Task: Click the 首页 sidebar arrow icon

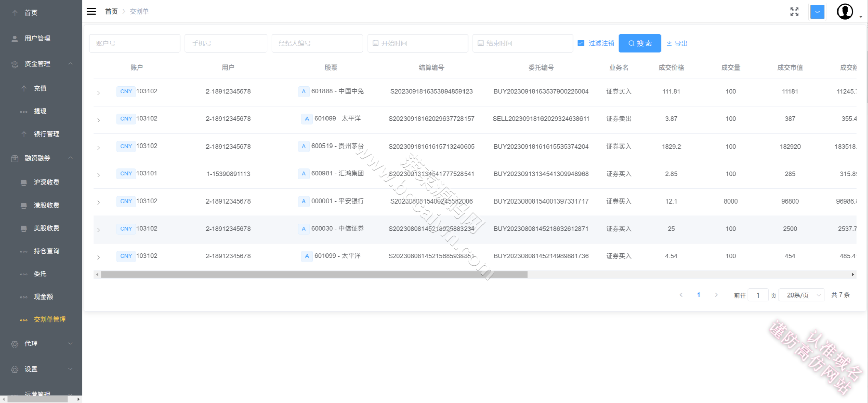Action: click(15, 13)
